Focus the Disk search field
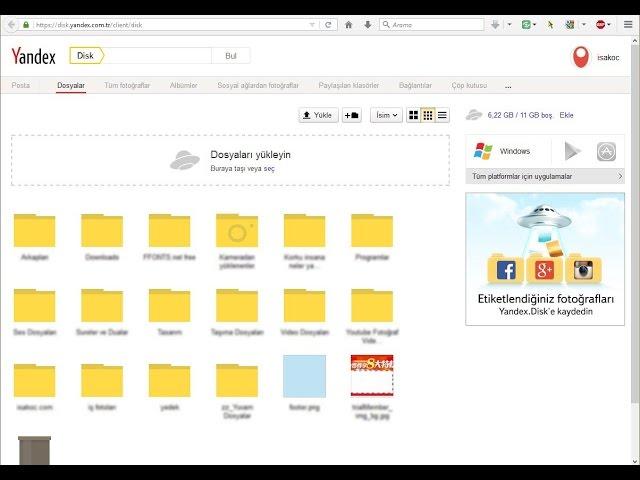The height and width of the screenshot is (480, 640). pyautogui.click(x=158, y=56)
